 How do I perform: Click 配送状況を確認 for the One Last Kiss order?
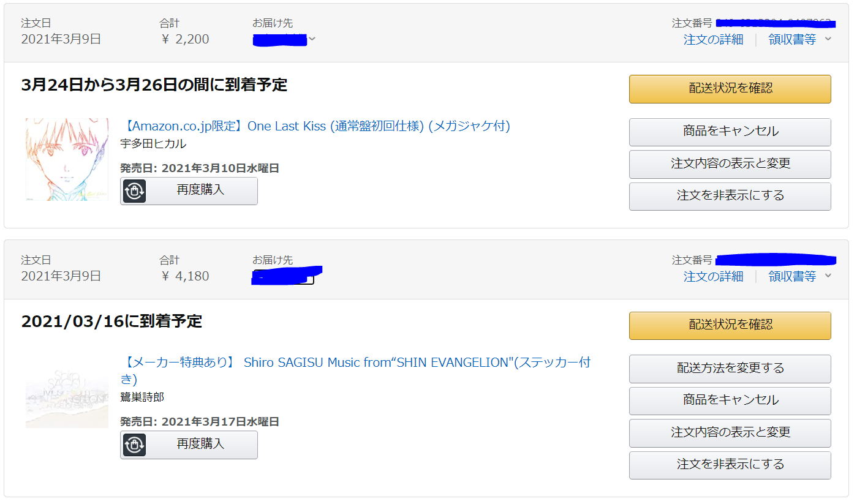[730, 89]
